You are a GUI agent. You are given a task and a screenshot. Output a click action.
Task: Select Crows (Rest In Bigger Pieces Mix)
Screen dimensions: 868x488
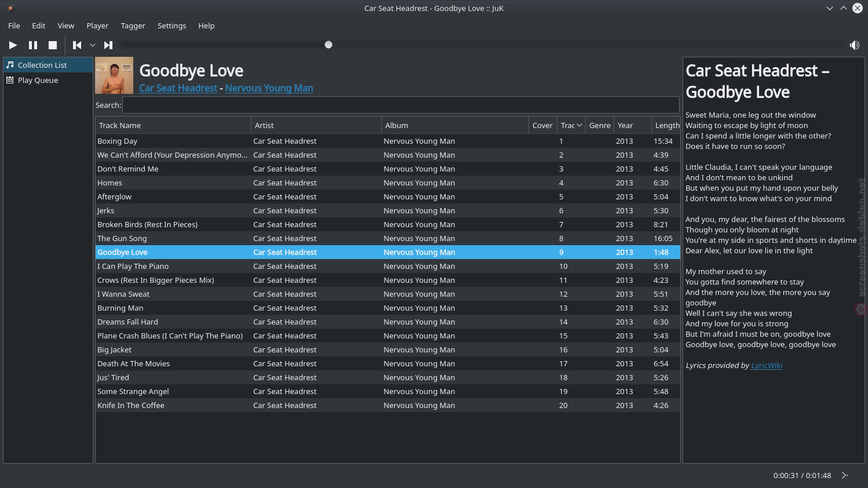click(x=388, y=280)
